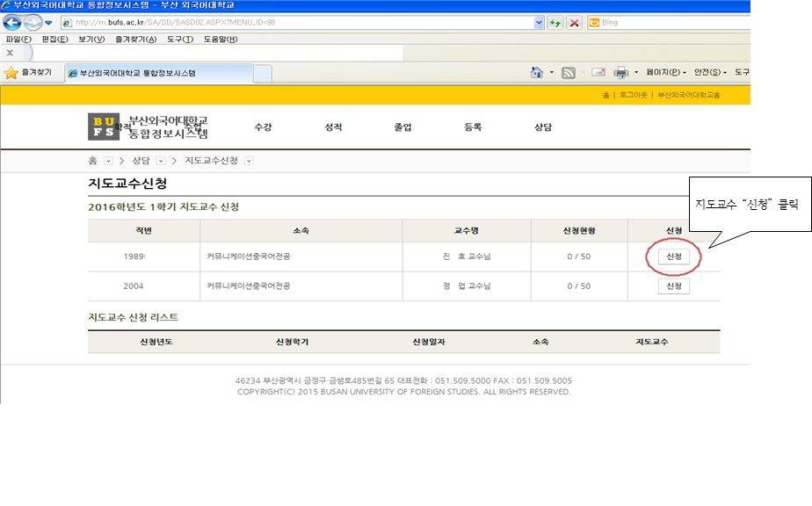Click 신청 button for second professor row

(x=674, y=286)
